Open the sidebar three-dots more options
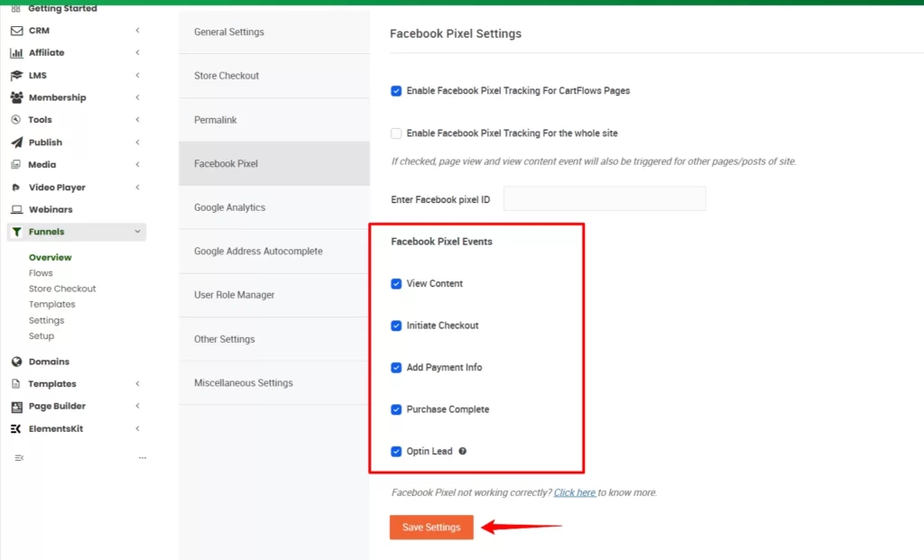 (142, 457)
